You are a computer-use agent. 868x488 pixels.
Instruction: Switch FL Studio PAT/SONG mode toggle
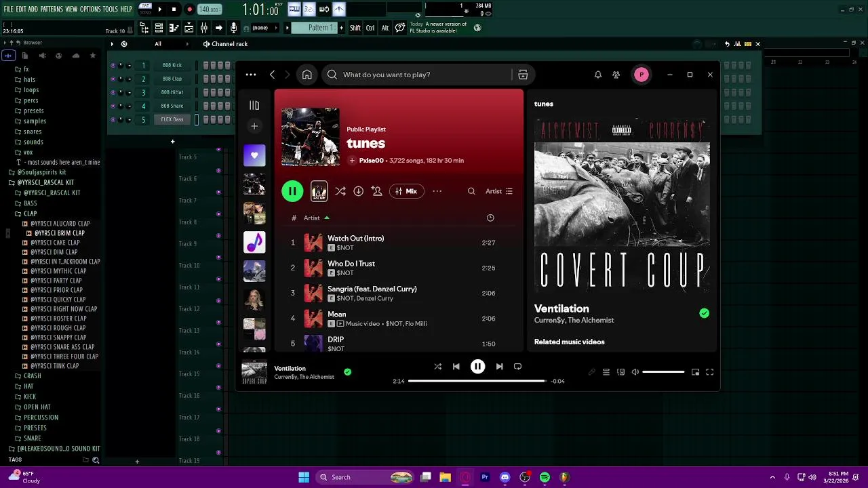146,8
